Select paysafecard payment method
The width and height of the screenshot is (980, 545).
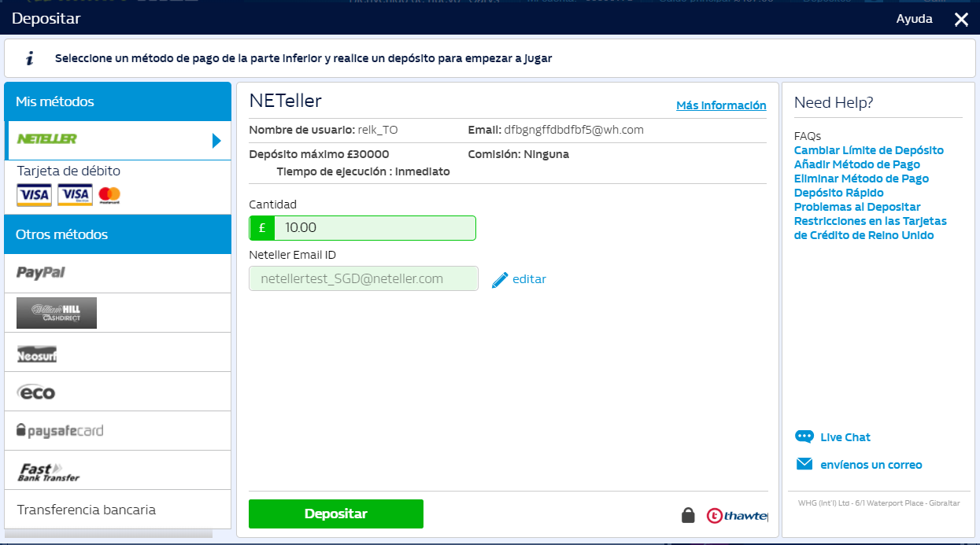tap(60, 431)
